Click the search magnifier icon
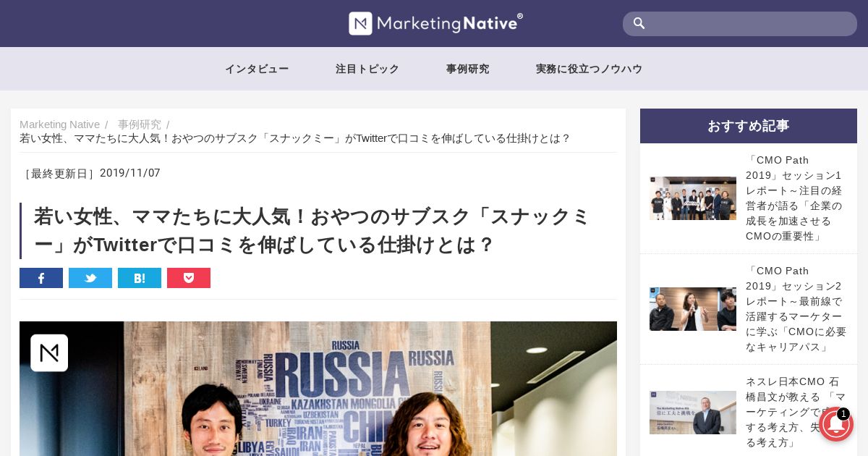The height and width of the screenshot is (456, 868). [x=639, y=23]
